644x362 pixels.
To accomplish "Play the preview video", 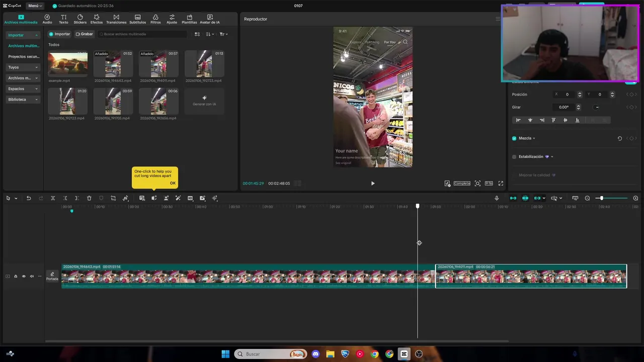I will pyautogui.click(x=373, y=184).
